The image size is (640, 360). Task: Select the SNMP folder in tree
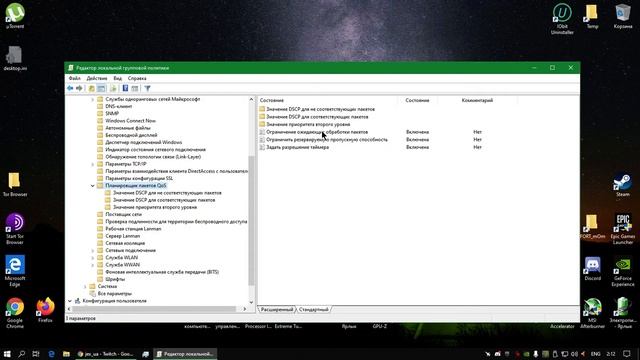[112, 113]
